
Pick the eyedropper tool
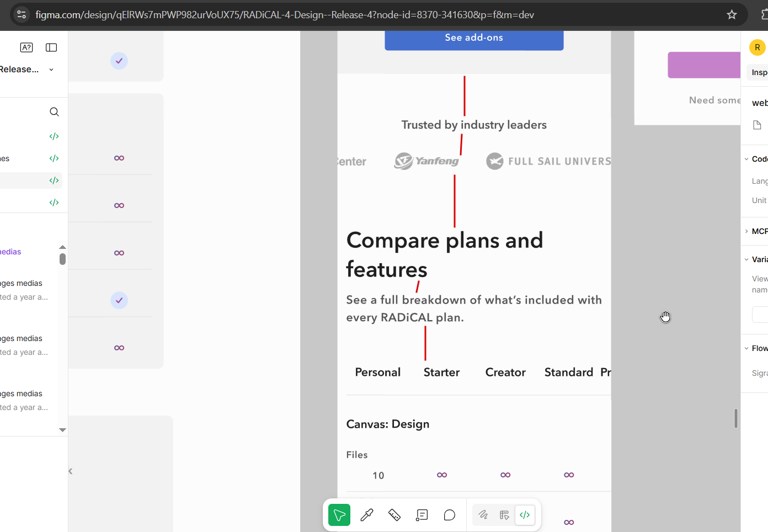(367, 515)
